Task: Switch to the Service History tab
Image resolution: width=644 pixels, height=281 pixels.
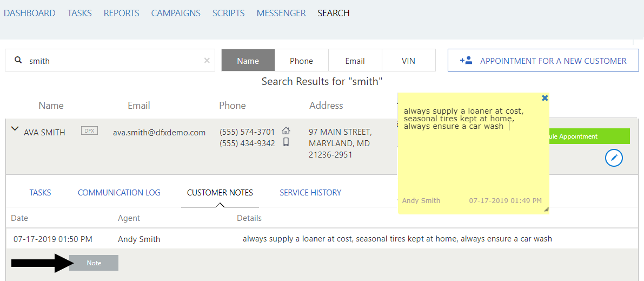Action: (310, 192)
